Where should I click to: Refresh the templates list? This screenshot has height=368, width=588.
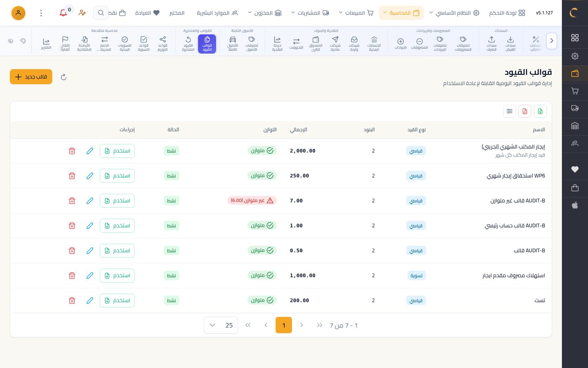pyautogui.click(x=64, y=77)
